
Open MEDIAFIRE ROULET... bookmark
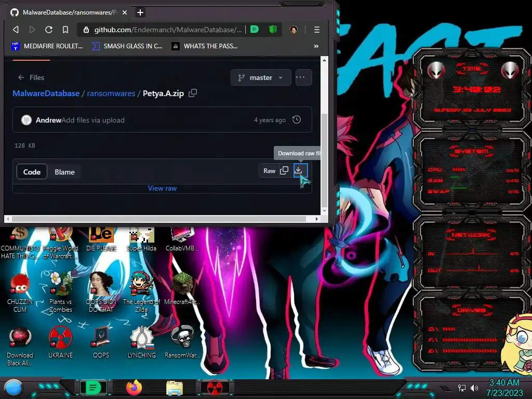tap(47, 46)
